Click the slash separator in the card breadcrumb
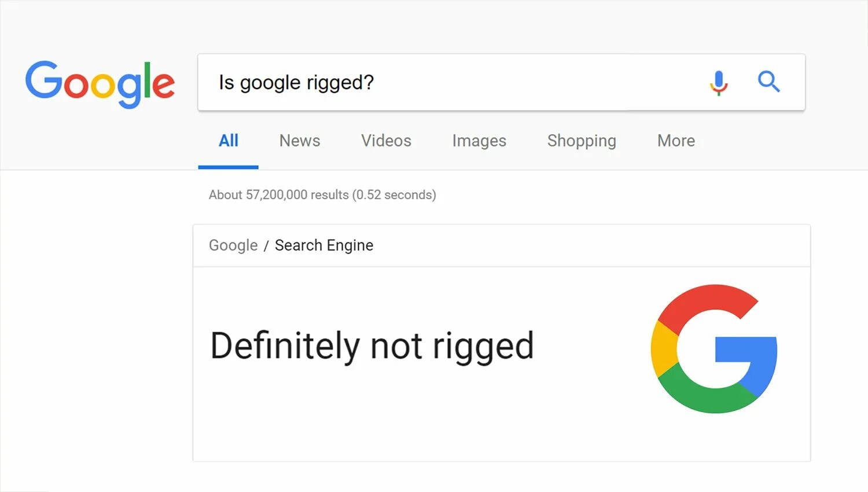Viewport: 868px width, 492px height. click(x=266, y=246)
